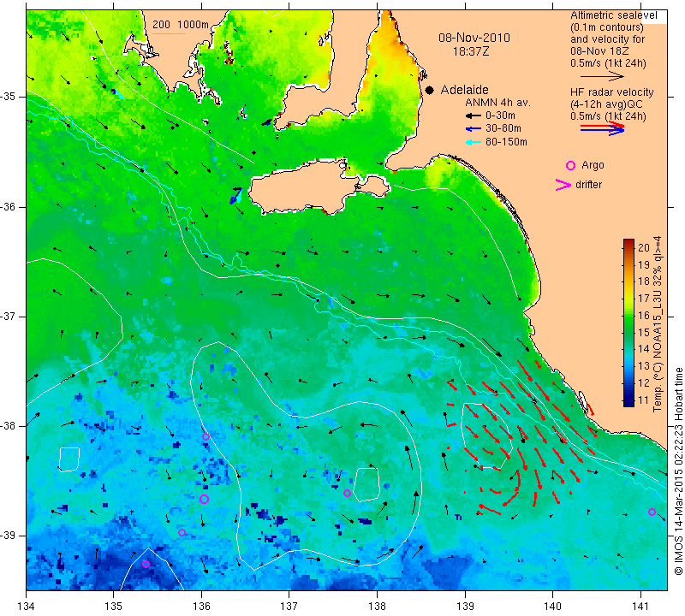The image size is (685, 616).
Task: Click the '© IMOS 14-Mar-2015' copyright text
Action: coord(678,520)
